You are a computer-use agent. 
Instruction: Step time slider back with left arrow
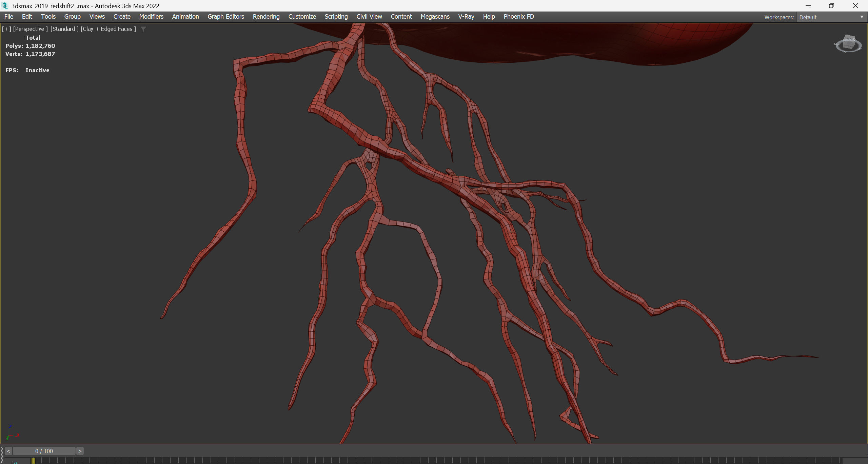coord(8,451)
